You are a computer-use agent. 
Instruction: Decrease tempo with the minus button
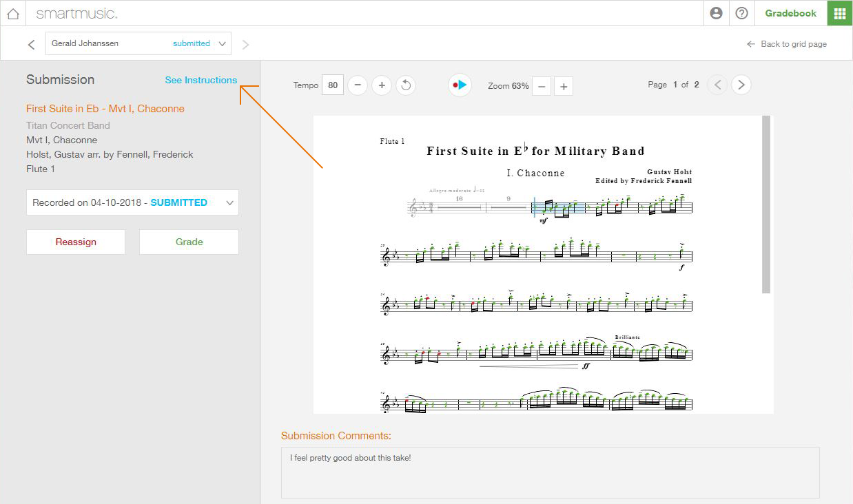(x=357, y=85)
